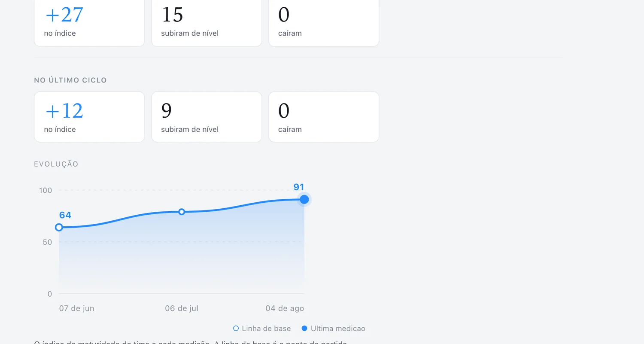Click the latest data point labeled 91
Image resolution: width=644 pixels, height=344 pixels.
[x=304, y=199]
